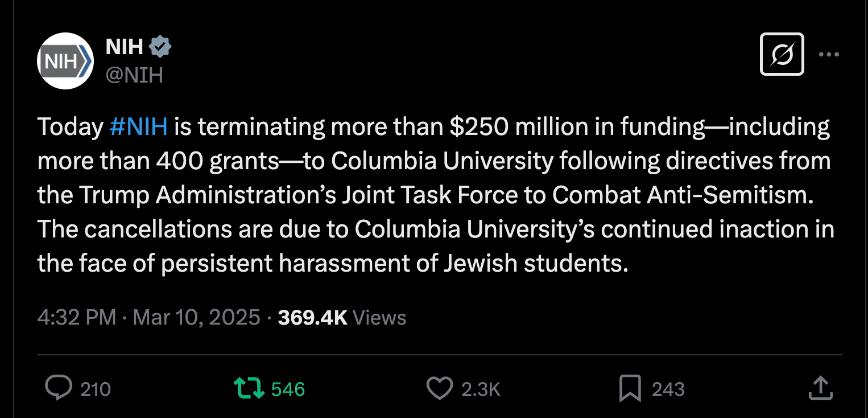Click the reply speech bubble icon
The height and width of the screenshot is (418, 868).
point(58,388)
